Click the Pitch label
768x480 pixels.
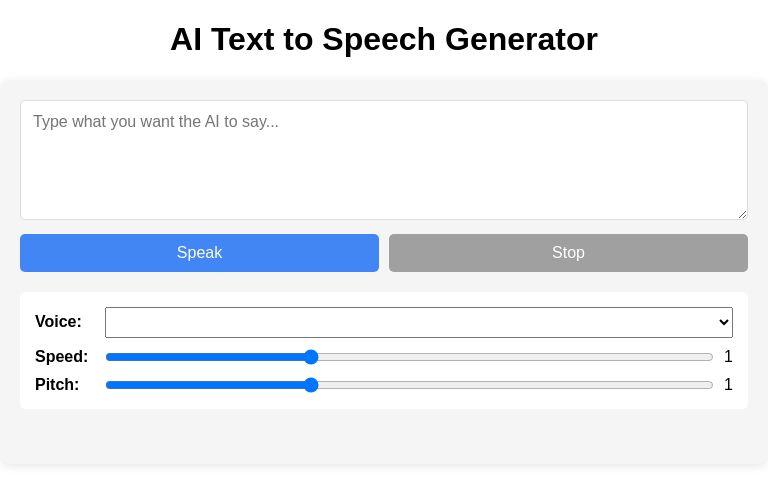pyautogui.click(x=57, y=385)
